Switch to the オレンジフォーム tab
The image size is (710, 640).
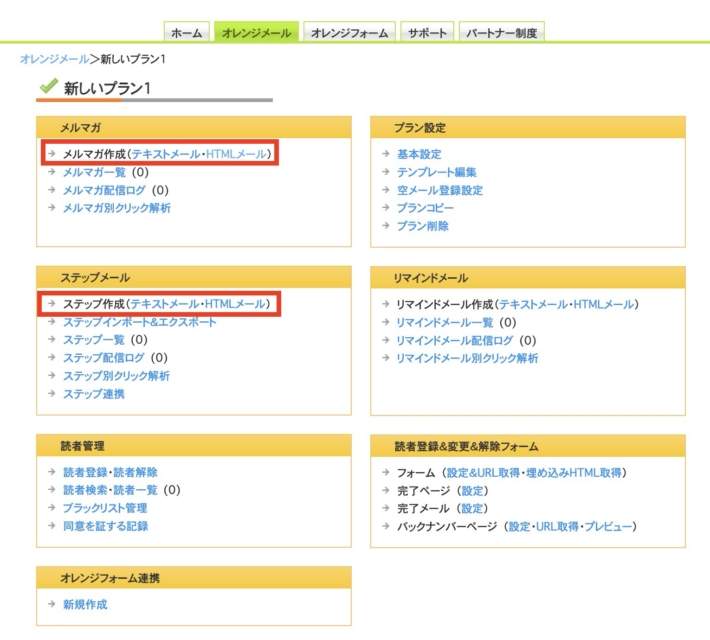[x=350, y=33]
